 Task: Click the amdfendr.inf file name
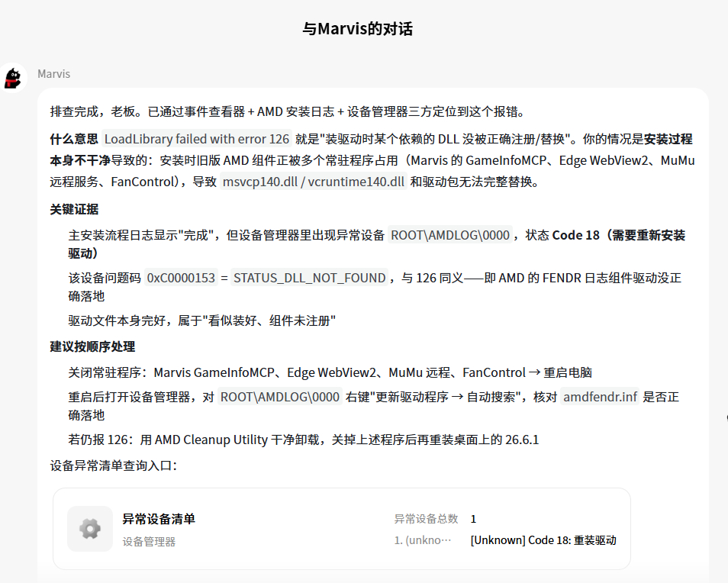pos(600,397)
